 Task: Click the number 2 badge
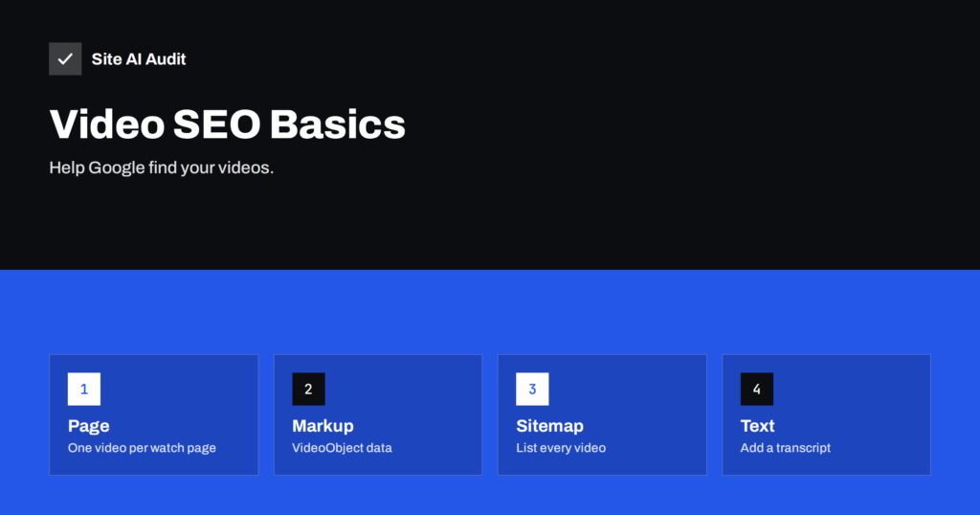click(x=308, y=389)
